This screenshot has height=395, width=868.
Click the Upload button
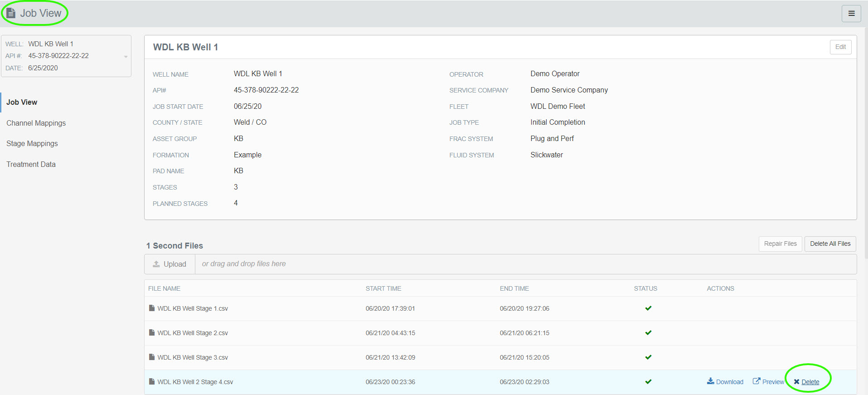(x=170, y=264)
